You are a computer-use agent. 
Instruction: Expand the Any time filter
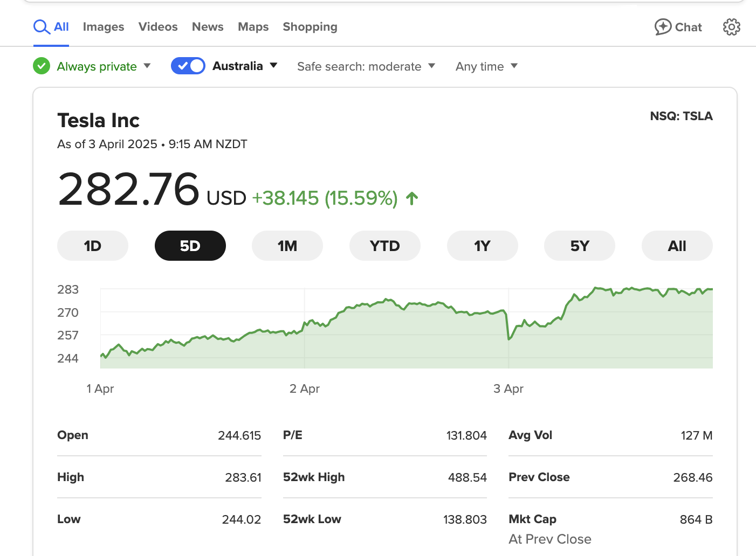[486, 66]
